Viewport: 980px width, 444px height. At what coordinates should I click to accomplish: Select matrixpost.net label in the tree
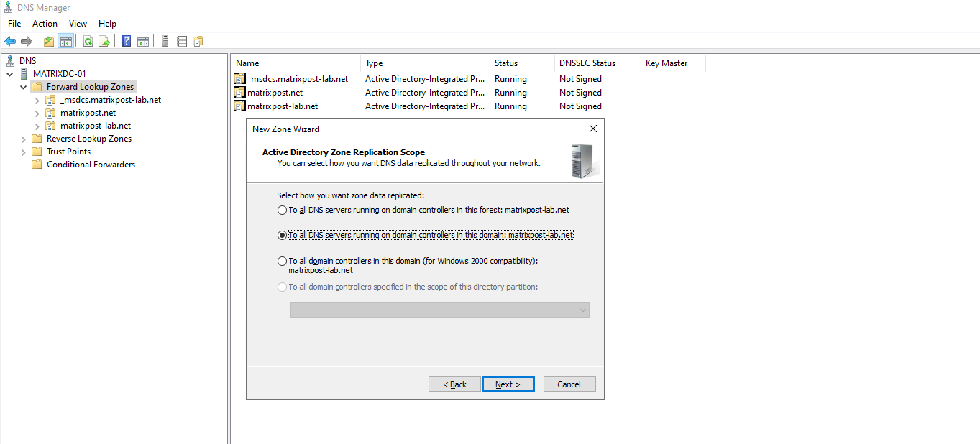click(88, 113)
